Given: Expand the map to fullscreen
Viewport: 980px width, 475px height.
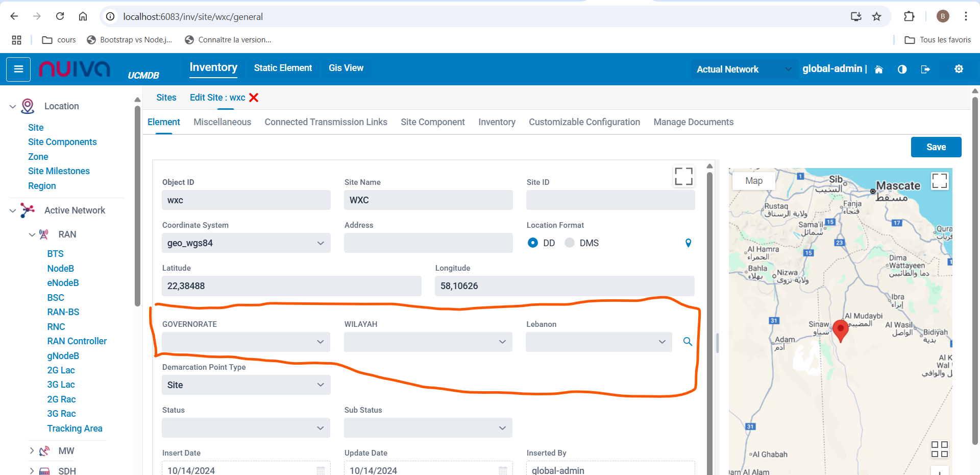Looking at the screenshot, I should [x=939, y=181].
